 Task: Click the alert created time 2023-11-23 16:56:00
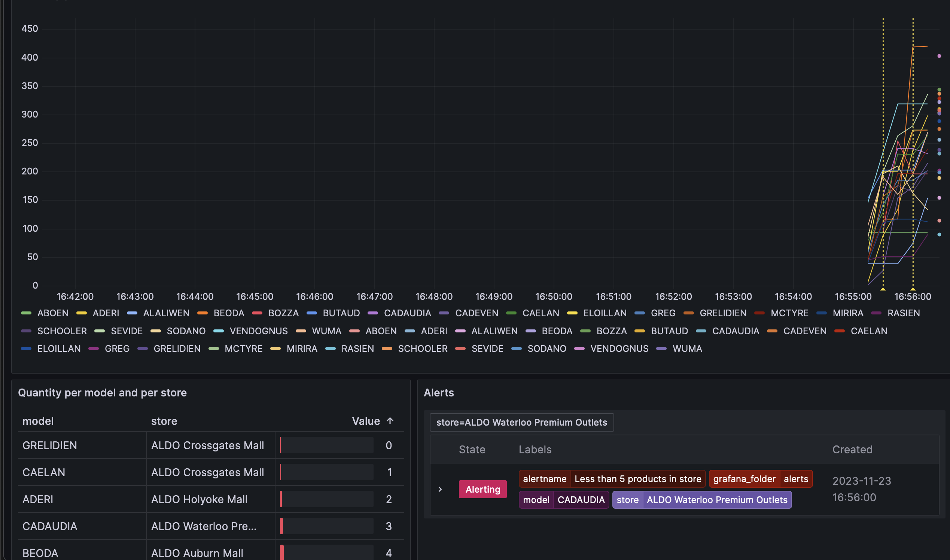862,489
